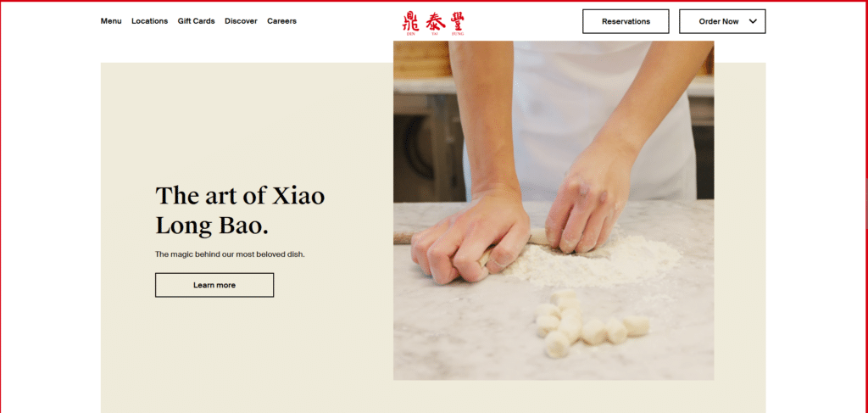Click the Reservations button
The width and height of the screenshot is (868, 413).
(x=626, y=21)
